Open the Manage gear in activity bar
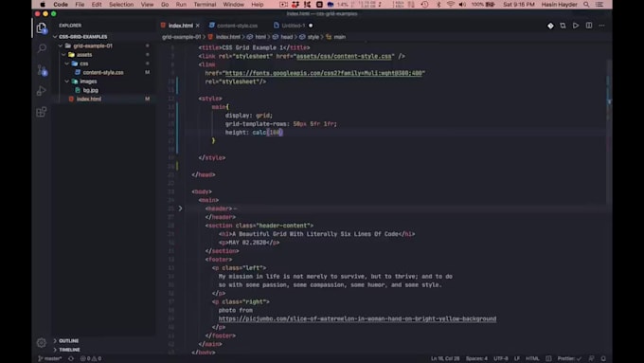The width and height of the screenshot is (644, 363). (42, 342)
